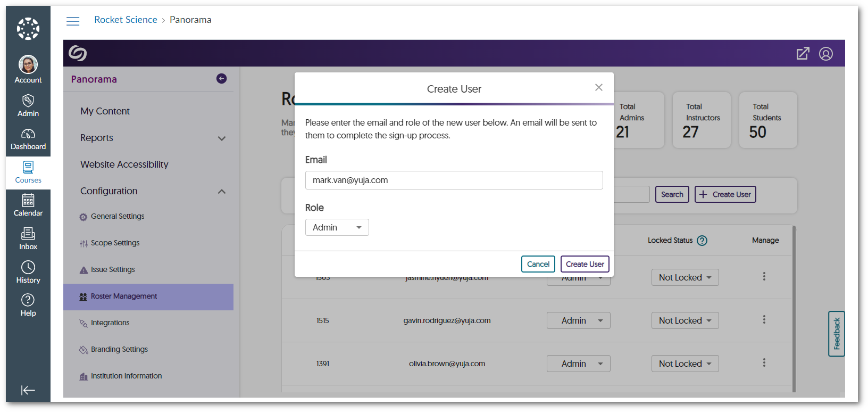
Task: Click the Locked Status help icon
Action: pos(702,241)
